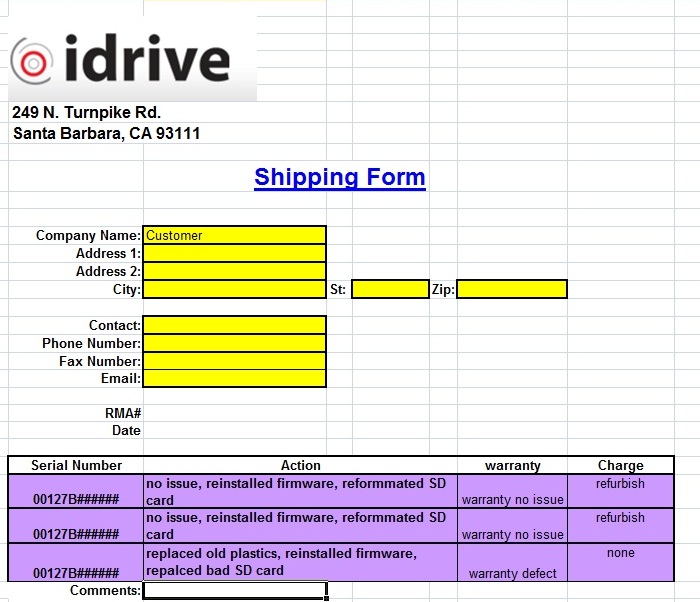Click first row 'refurbish' charge cell
Image resolution: width=700 pixels, height=602 pixels.
(621, 491)
